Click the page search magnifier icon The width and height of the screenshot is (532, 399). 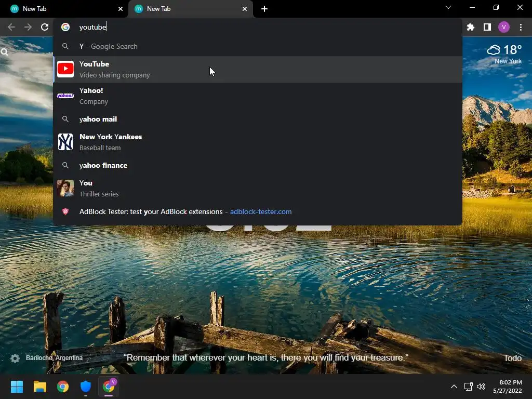coord(4,52)
